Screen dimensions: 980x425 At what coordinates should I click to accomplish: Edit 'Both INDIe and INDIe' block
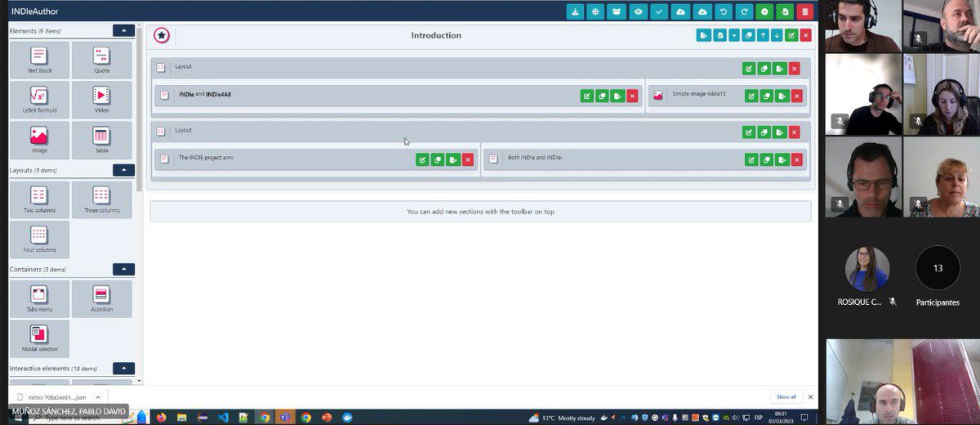[x=751, y=159]
